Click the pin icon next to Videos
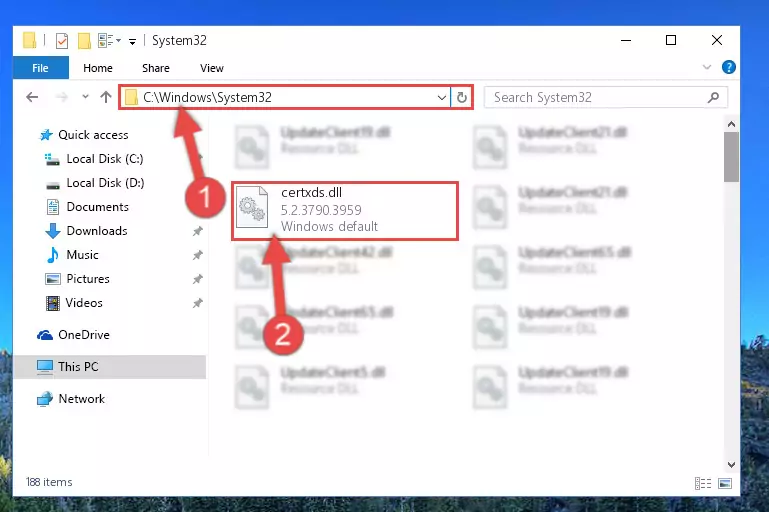Screen dimensions: 769x512 [198, 303]
